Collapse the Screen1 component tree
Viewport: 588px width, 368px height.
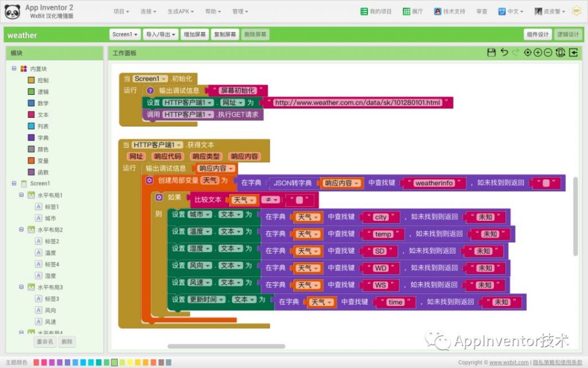(x=14, y=182)
